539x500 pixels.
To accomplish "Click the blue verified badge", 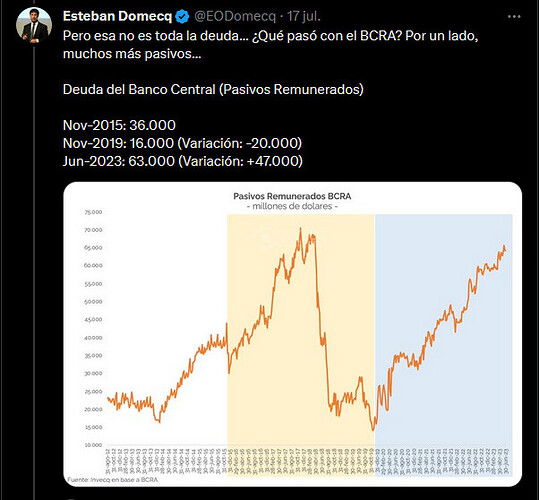I will coord(182,16).
